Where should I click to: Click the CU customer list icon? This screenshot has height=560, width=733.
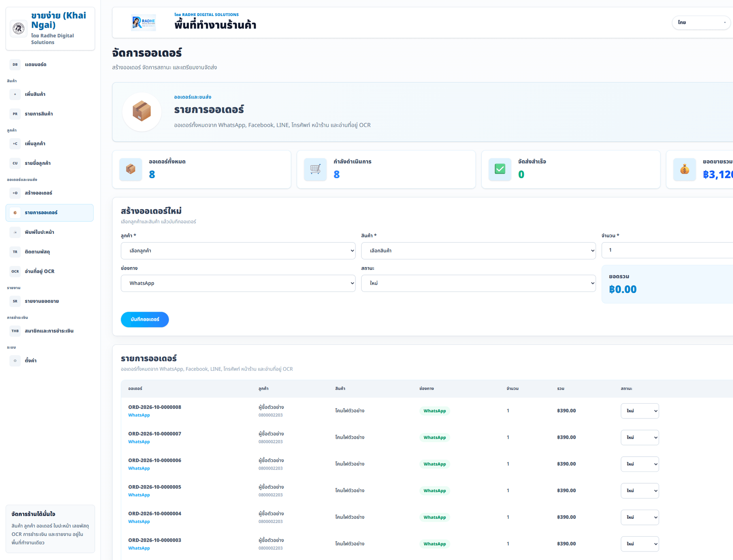[x=15, y=163]
